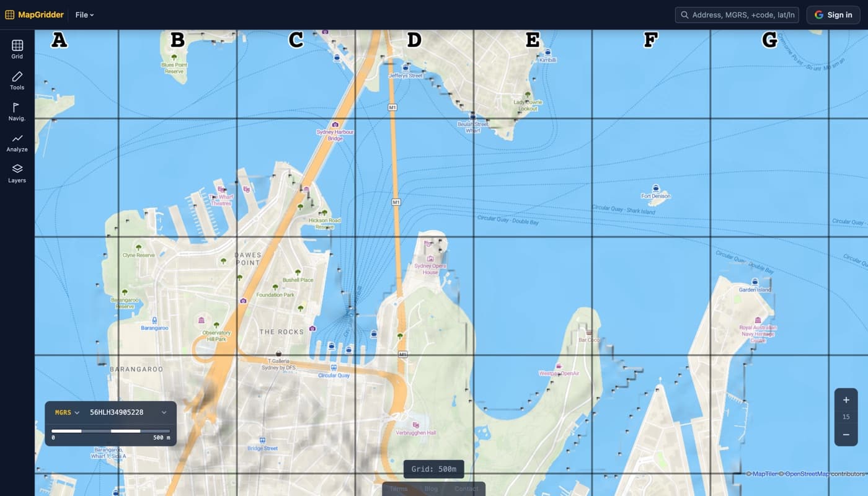Open the Tools panel
Image resolution: width=868 pixels, height=496 pixels.
tap(17, 81)
